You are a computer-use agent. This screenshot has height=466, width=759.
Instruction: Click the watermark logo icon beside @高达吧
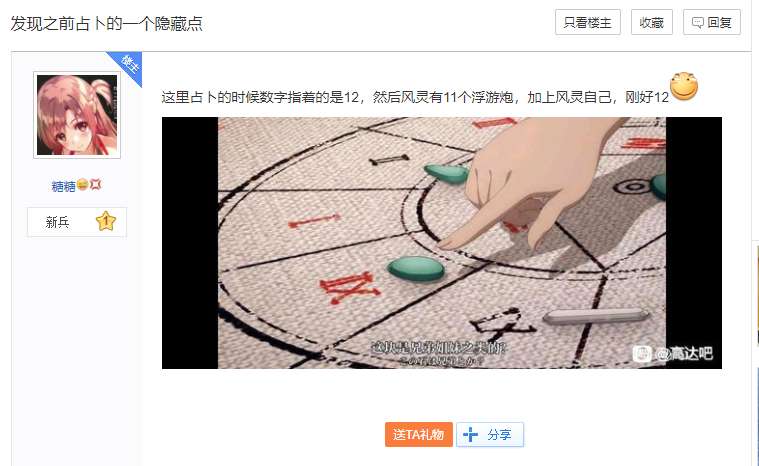click(x=642, y=354)
